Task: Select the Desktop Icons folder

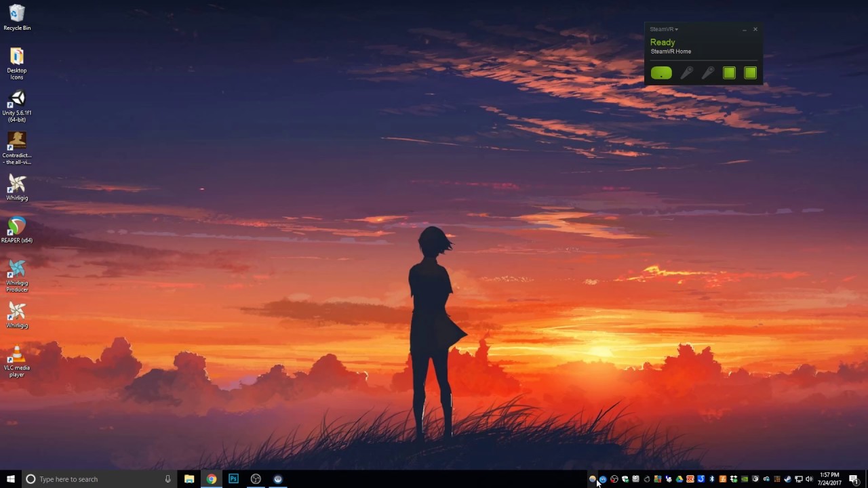Action: 17,64
